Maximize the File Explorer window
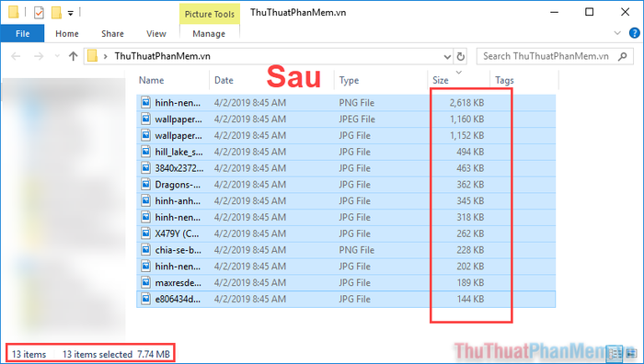 590,12
